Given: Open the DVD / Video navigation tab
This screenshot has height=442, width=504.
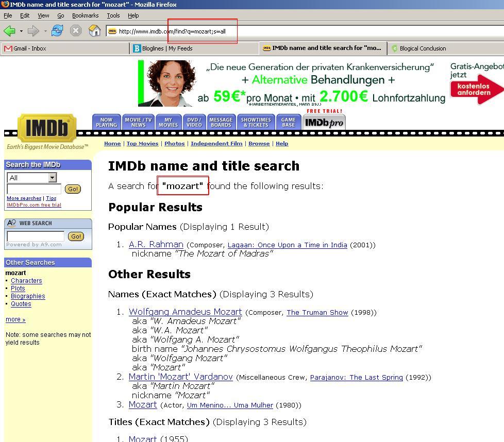Looking at the screenshot, I should pyautogui.click(x=194, y=123).
